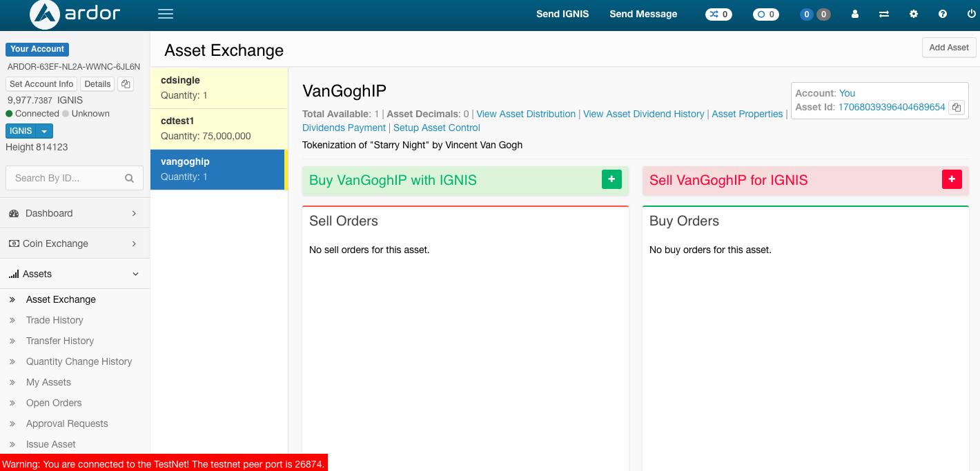The image size is (980, 471).
Task: Click the Search By ID field
Action: click(x=66, y=178)
